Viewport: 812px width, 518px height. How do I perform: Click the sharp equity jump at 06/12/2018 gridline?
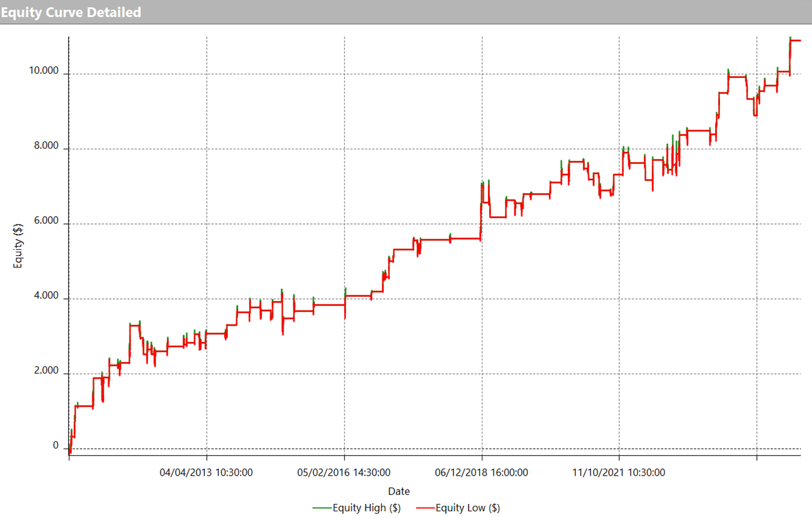pos(481,206)
